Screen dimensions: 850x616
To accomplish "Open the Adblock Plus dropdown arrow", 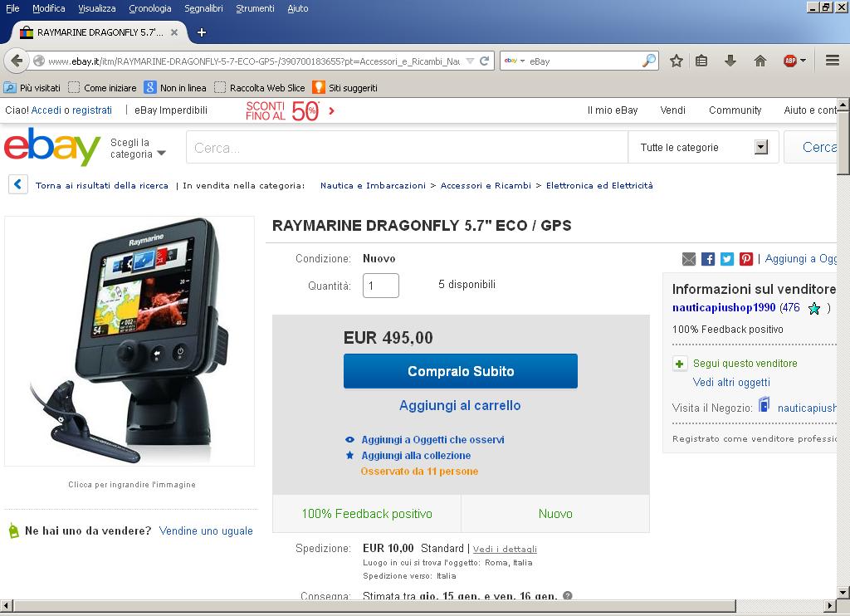I will pyautogui.click(x=803, y=61).
